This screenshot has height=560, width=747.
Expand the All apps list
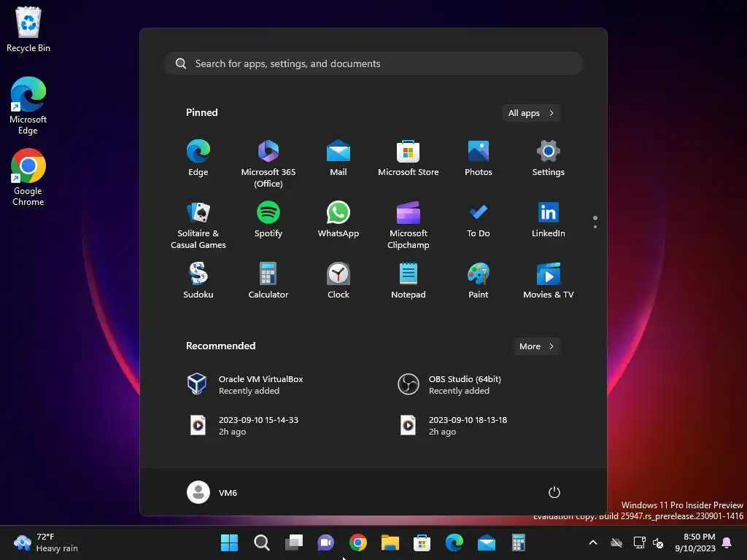[x=531, y=113]
